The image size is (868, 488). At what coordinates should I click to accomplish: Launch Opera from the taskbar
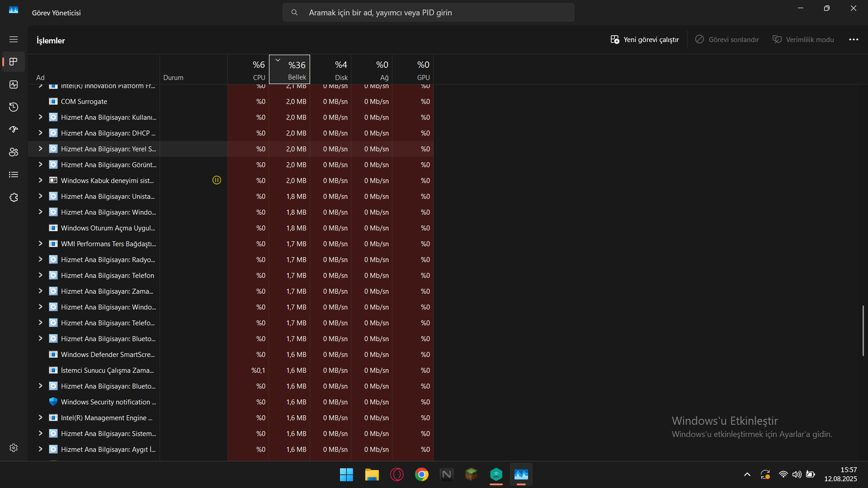pyautogui.click(x=396, y=474)
